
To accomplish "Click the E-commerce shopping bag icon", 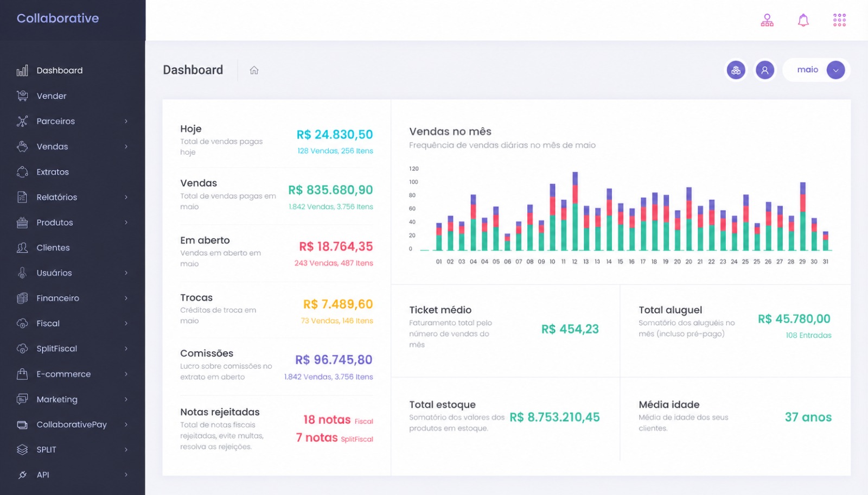I will 22,374.
